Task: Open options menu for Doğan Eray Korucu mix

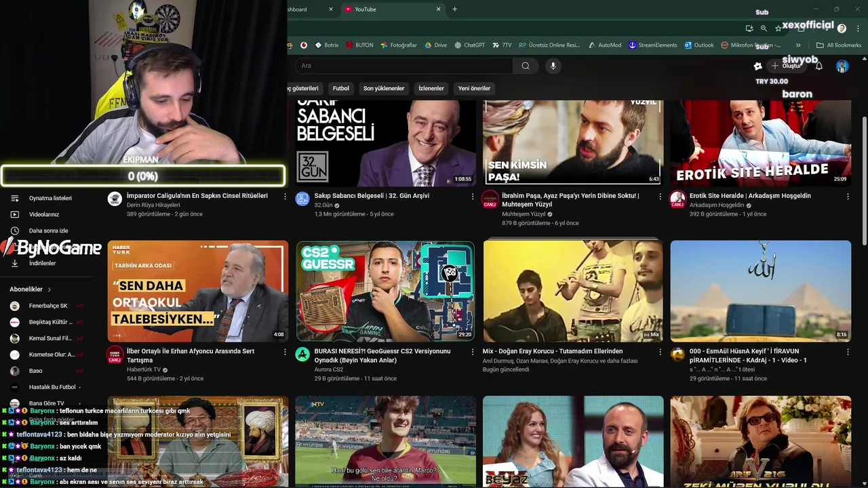Action: (660, 352)
